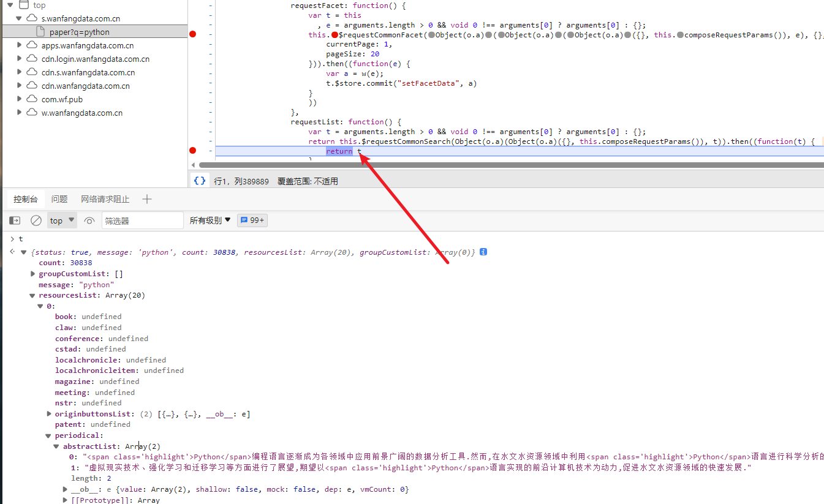Open the top execution context dropdown
Image resolution: width=824 pixels, height=504 pixels.
tap(62, 220)
